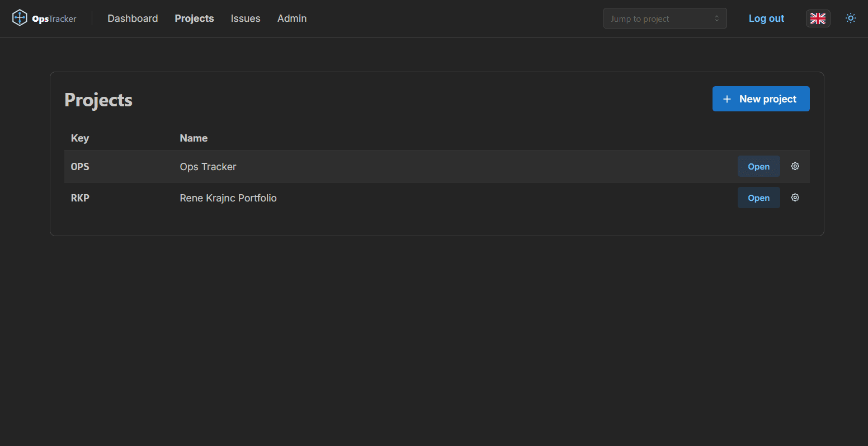Open the Ops Tracker project
Viewport: 868px width, 446px height.
coord(758,166)
